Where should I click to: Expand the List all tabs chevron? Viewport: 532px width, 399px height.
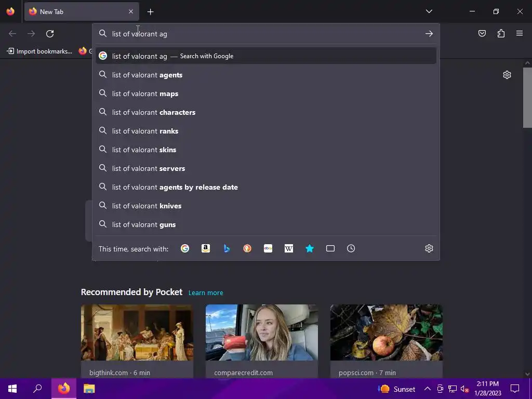click(429, 11)
